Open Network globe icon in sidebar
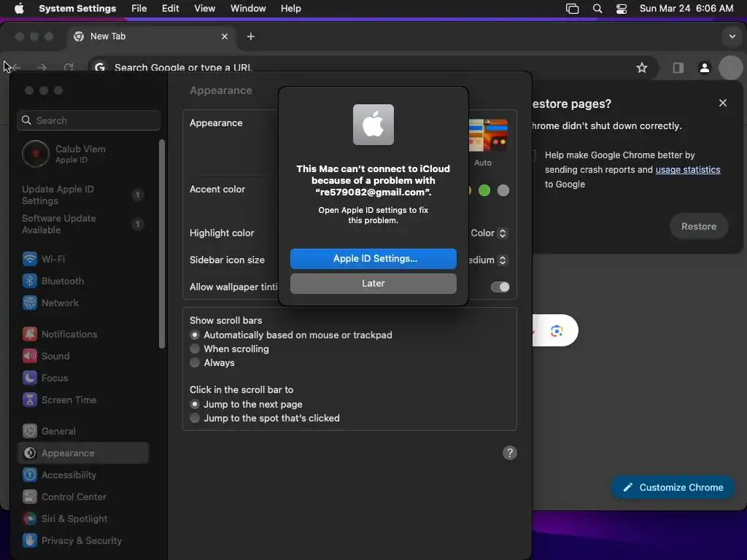The image size is (747, 560). 29,303
